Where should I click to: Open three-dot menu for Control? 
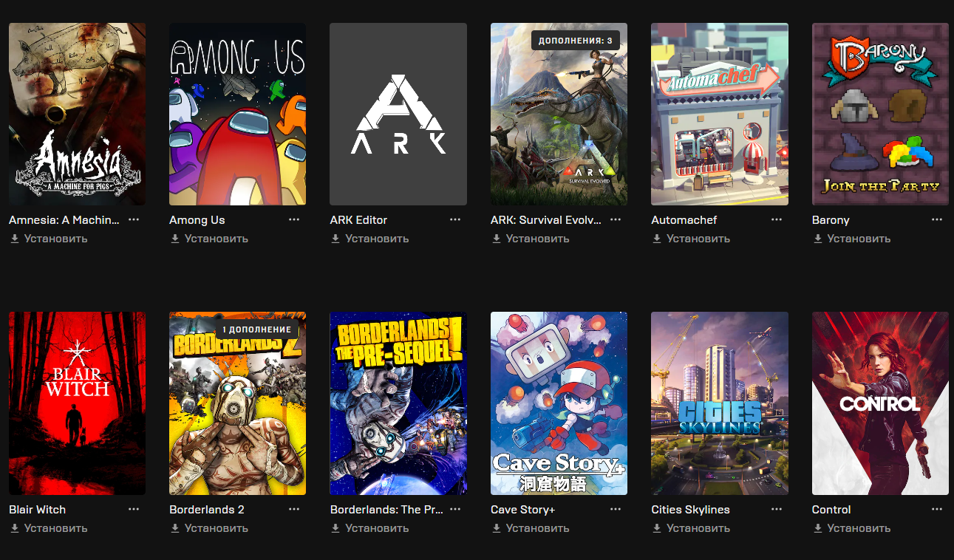937,509
